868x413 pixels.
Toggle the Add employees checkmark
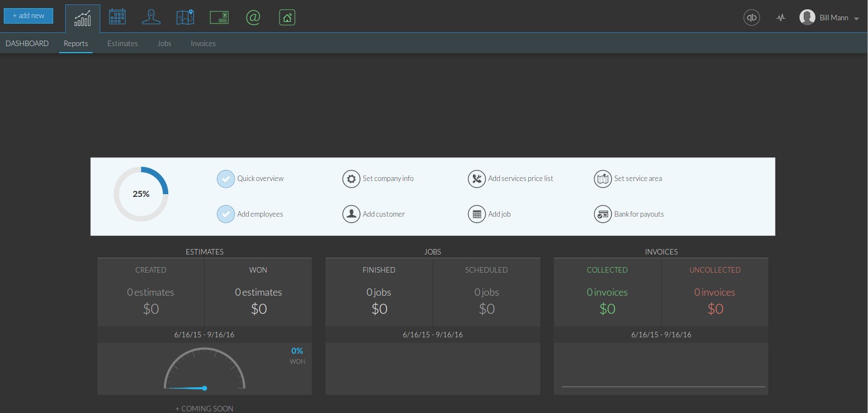click(x=226, y=214)
